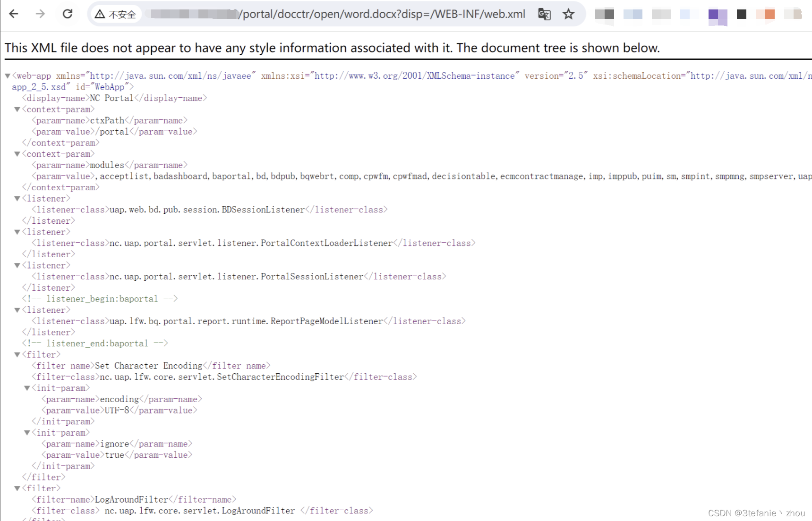Select the filter-name Set Character Encoding text
This screenshot has height=521, width=812.
point(149,366)
